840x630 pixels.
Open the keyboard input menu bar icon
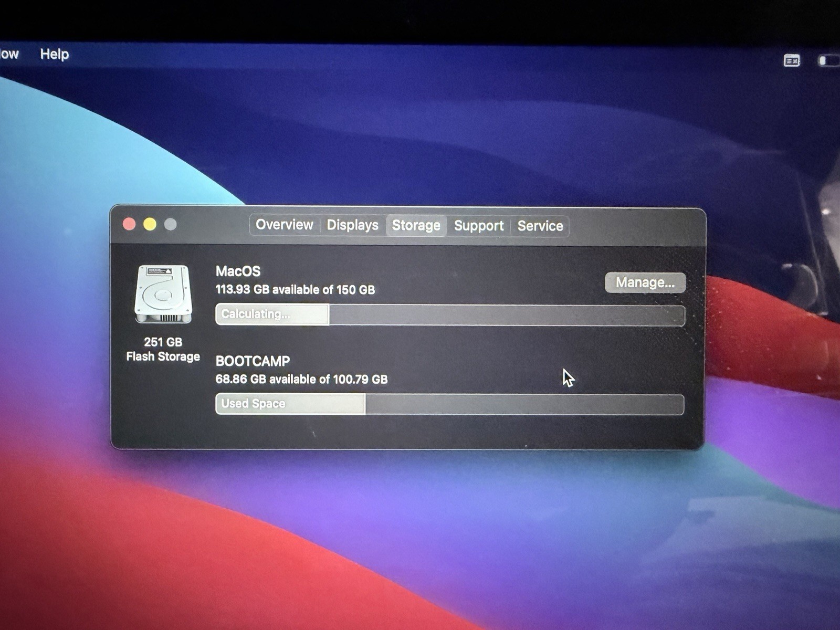coord(792,61)
